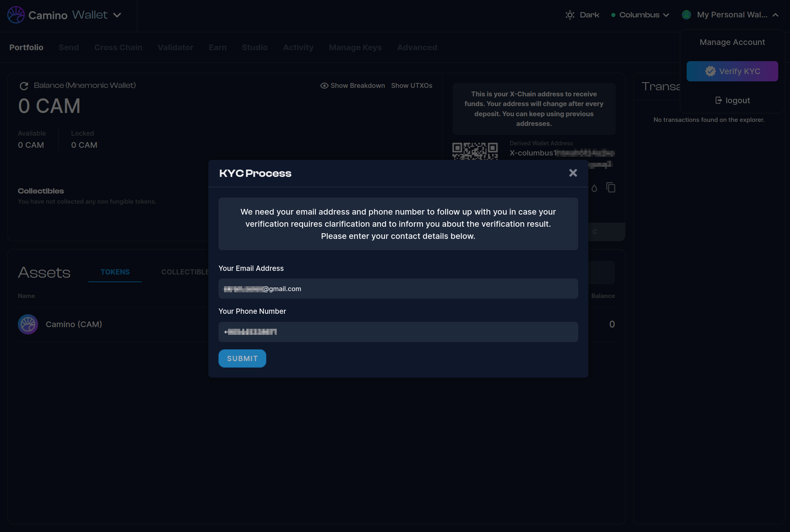Viewport: 790px width, 532px height.
Task: Close the KYC Process dialog
Action: point(573,173)
